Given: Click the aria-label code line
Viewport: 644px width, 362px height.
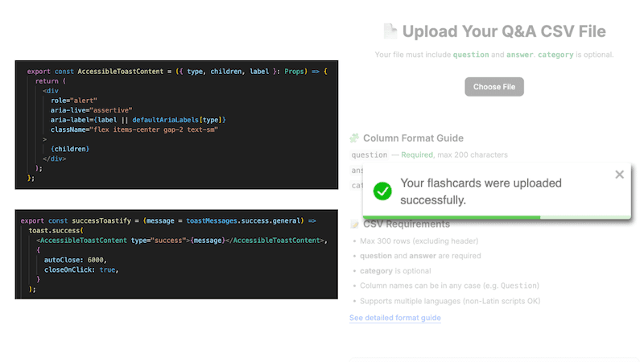Looking at the screenshot, I should pyautogui.click(x=138, y=120).
